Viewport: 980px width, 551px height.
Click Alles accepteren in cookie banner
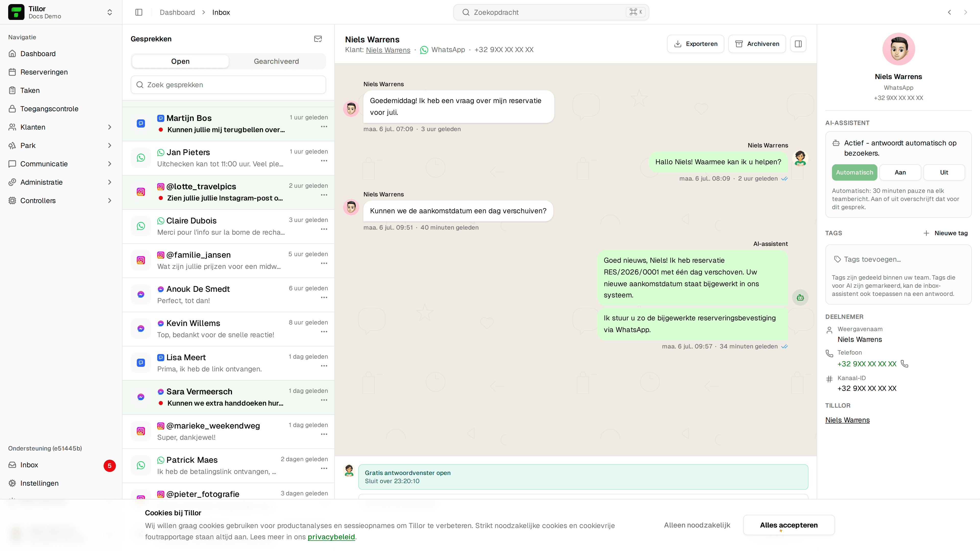(x=789, y=525)
